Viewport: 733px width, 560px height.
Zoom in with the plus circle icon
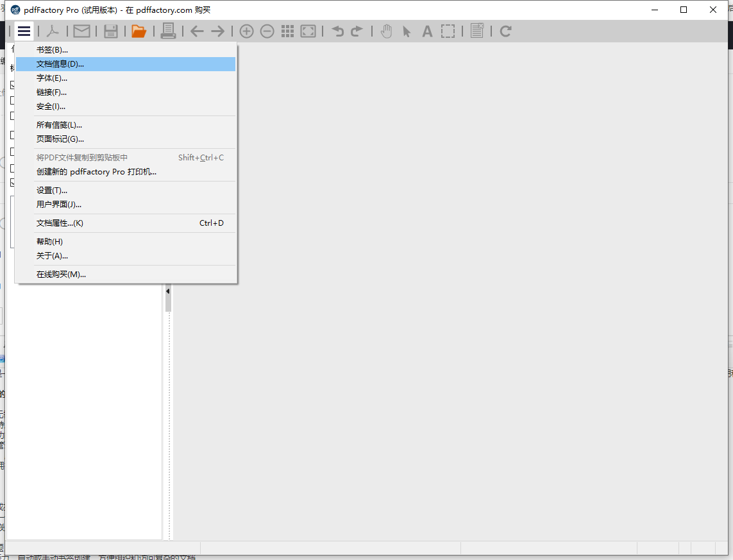point(246,31)
